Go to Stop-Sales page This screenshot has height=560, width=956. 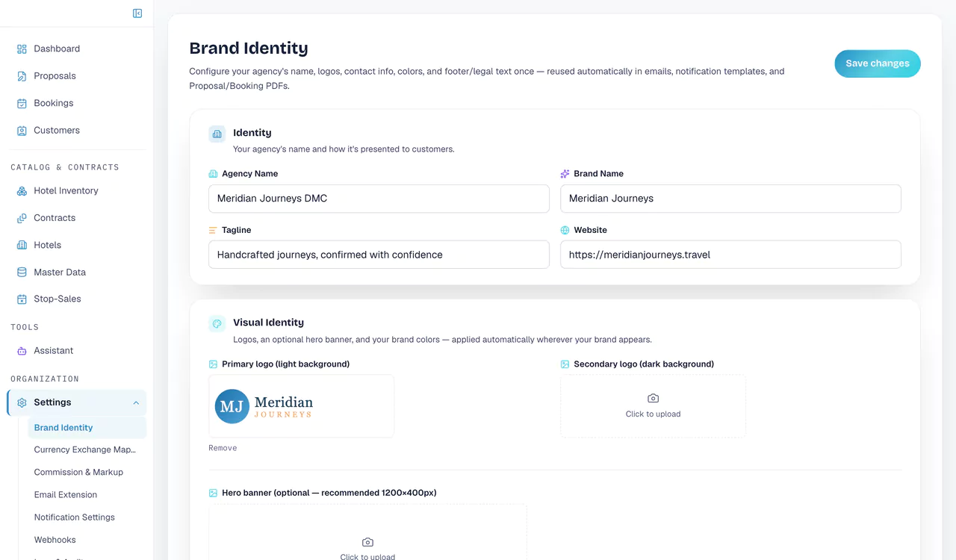click(58, 299)
